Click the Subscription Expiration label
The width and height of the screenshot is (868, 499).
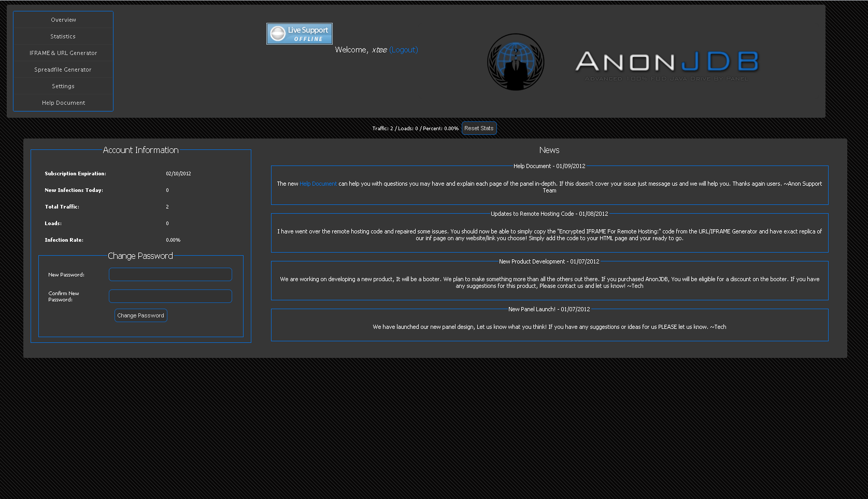pyautogui.click(x=76, y=174)
